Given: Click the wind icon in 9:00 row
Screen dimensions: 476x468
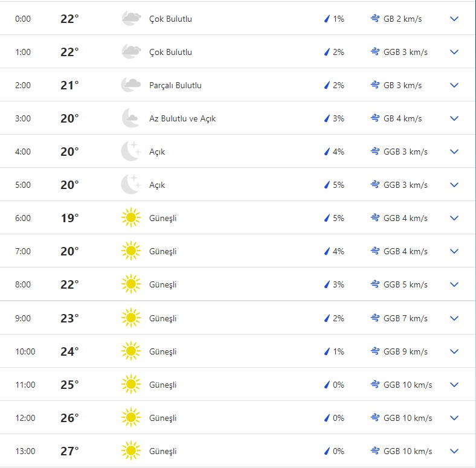Looking at the screenshot, I should (375, 318).
